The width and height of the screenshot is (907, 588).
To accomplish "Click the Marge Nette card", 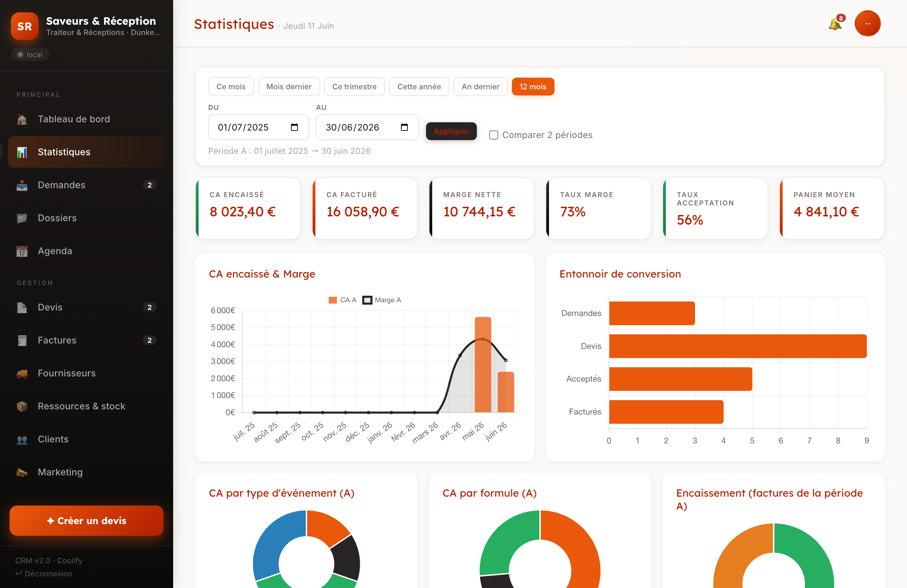I will (482, 208).
